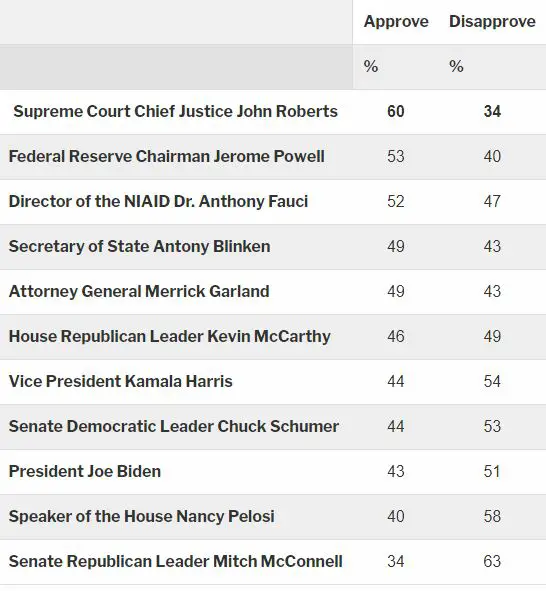Select Speaker of the House Nancy Pelosi label
This screenshot has height=591, width=546.
[142, 516]
